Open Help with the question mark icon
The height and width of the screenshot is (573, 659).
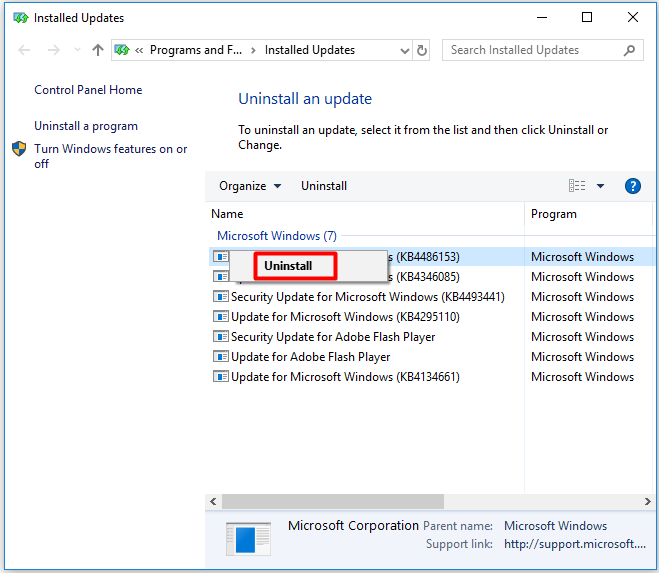pyautogui.click(x=633, y=186)
